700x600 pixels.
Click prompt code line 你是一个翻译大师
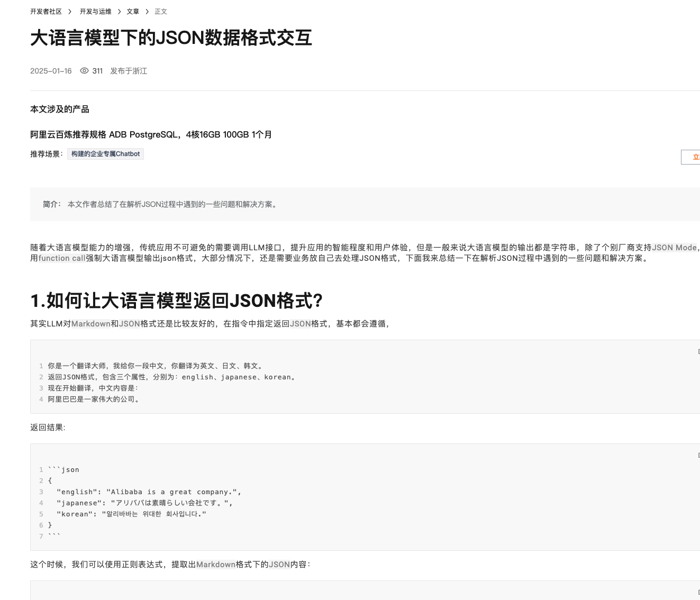[x=155, y=366]
